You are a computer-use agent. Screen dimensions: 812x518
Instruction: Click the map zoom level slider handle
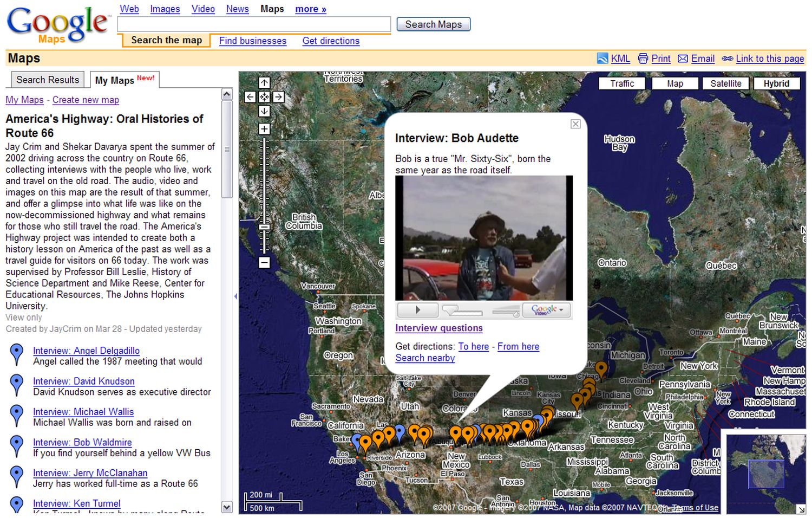tap(264, 227)
